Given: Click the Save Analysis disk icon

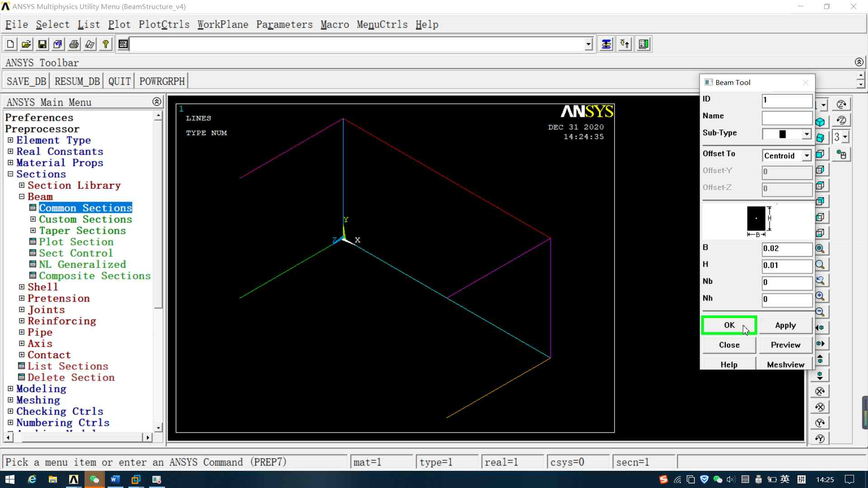Looking at the screenshot, I should coord(42,44).
